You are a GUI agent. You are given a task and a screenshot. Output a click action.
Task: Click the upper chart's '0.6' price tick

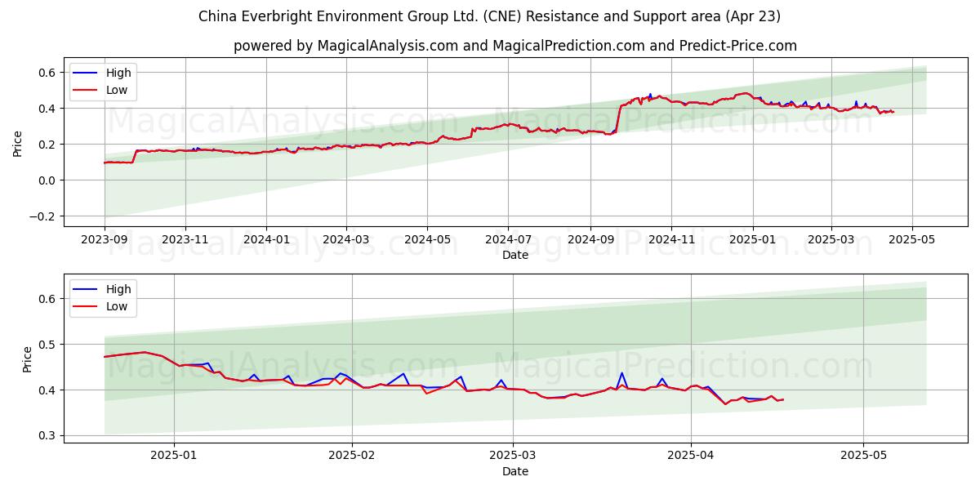point(47,73)
